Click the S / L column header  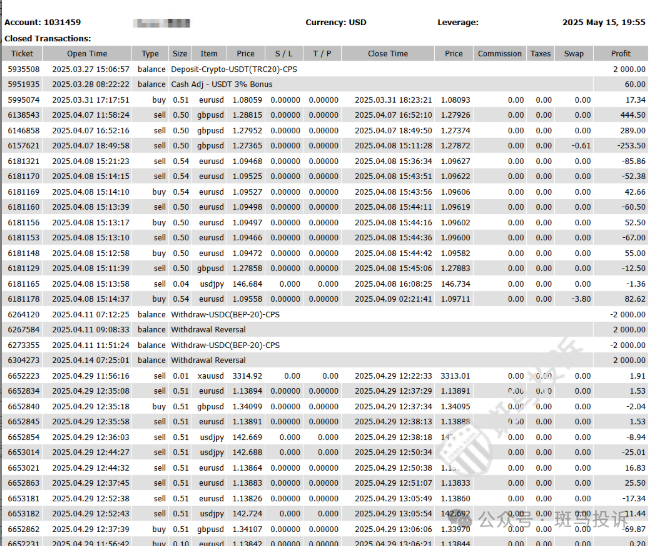tap(284, 54)
